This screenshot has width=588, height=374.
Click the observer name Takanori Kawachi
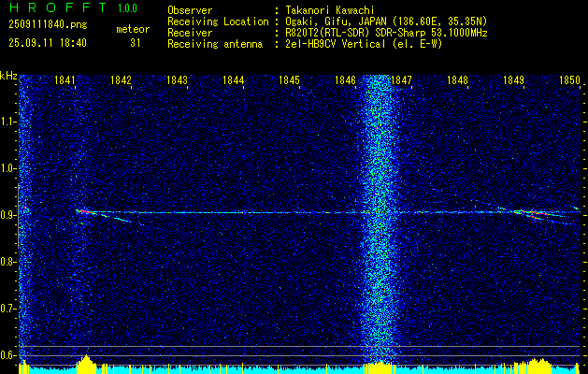click(x=329, y=10)
